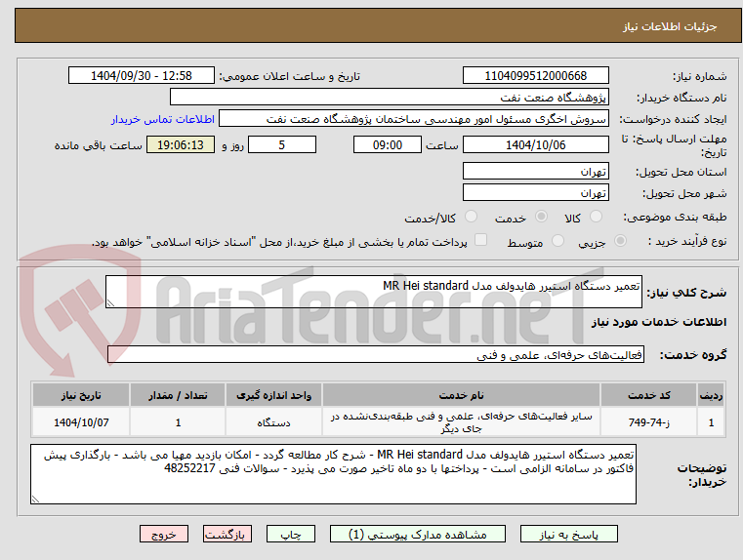The width and height of the screenshot is (743, 560).
Task: Click the ایجاد کننده درخواست field
Action: 413,118
